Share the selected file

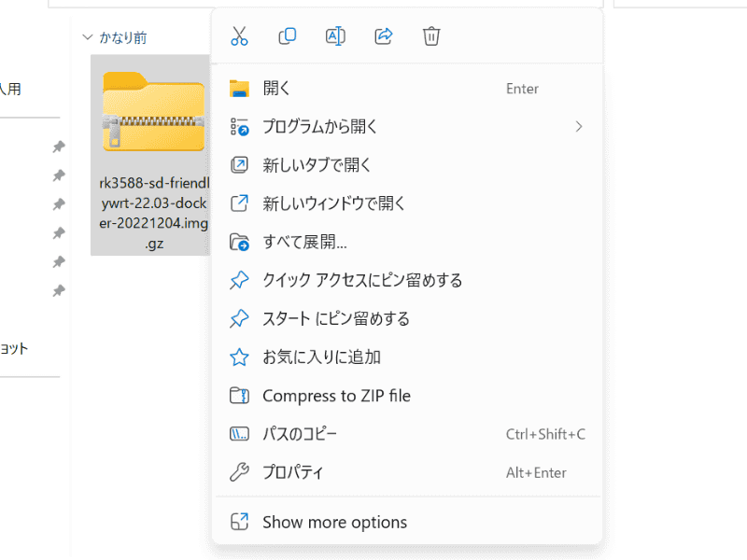point(383,36)
